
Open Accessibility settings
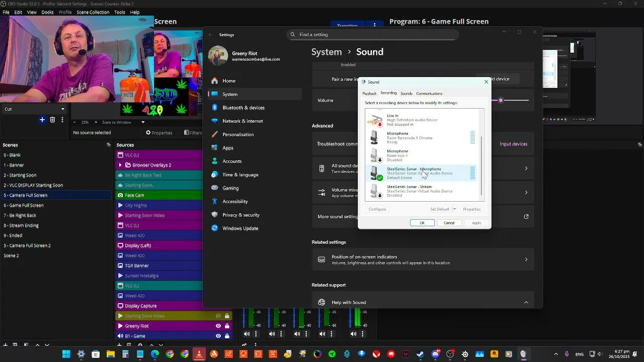[254, 202]
